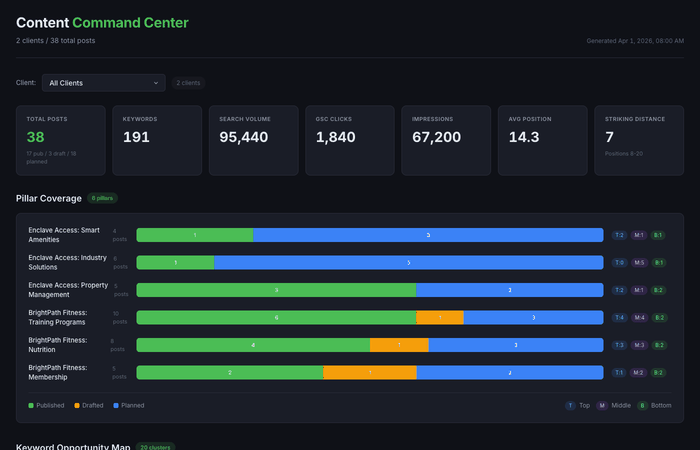Image resolution: width=700 pixels, height=450 pixels.
Task: Click the "2 clients" badge beside the dropdown
Action: click(x=188, y=83)
